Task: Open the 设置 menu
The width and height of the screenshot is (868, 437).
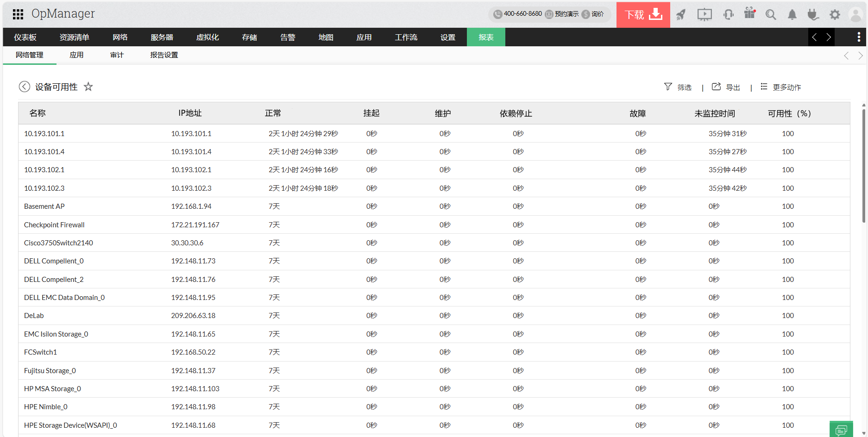Action: tap(448, 37)
